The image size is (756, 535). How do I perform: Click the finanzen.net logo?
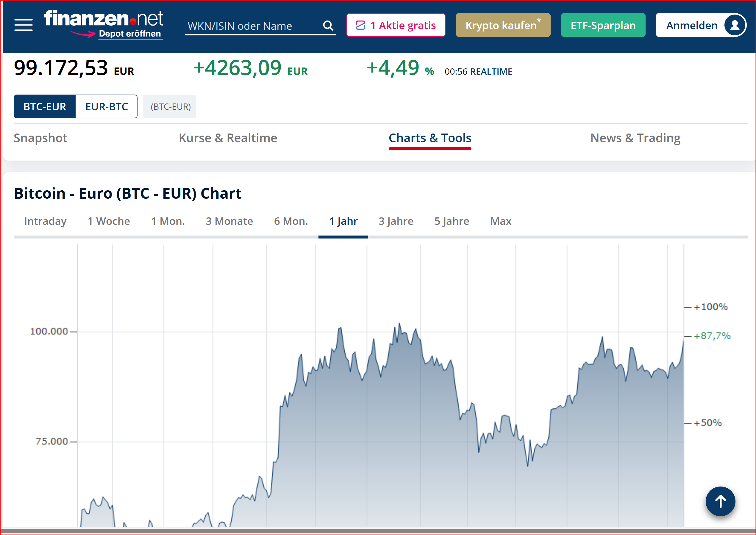point(104,18)
